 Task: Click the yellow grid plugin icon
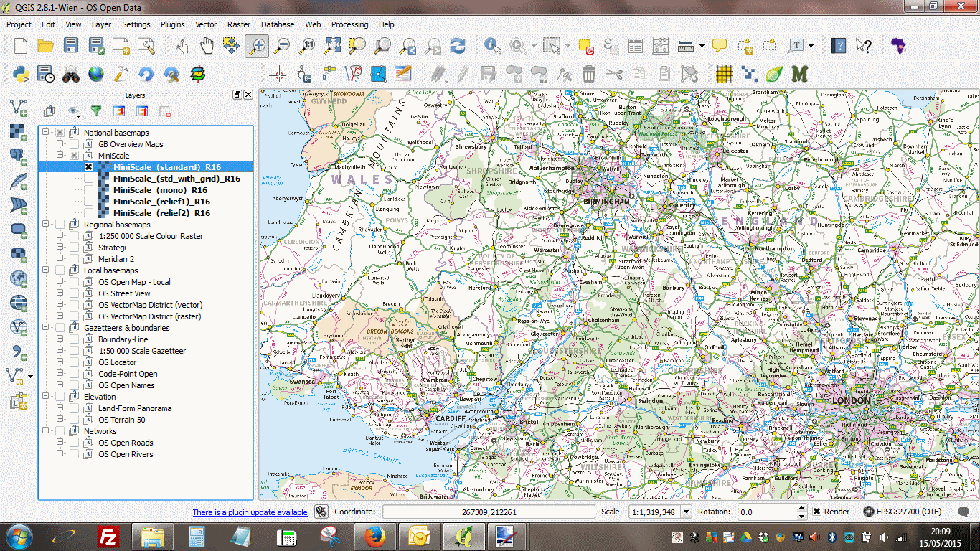[725, 73]
